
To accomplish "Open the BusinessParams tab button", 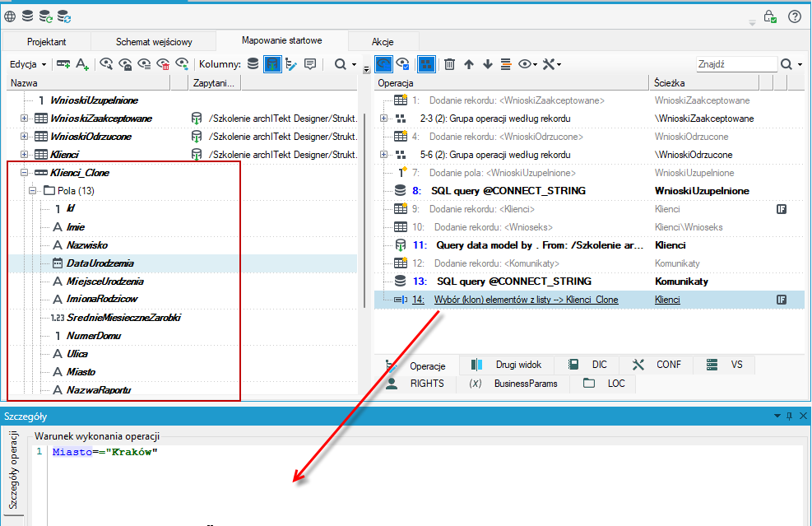I will pyautogui.click(x=513, y=384).
